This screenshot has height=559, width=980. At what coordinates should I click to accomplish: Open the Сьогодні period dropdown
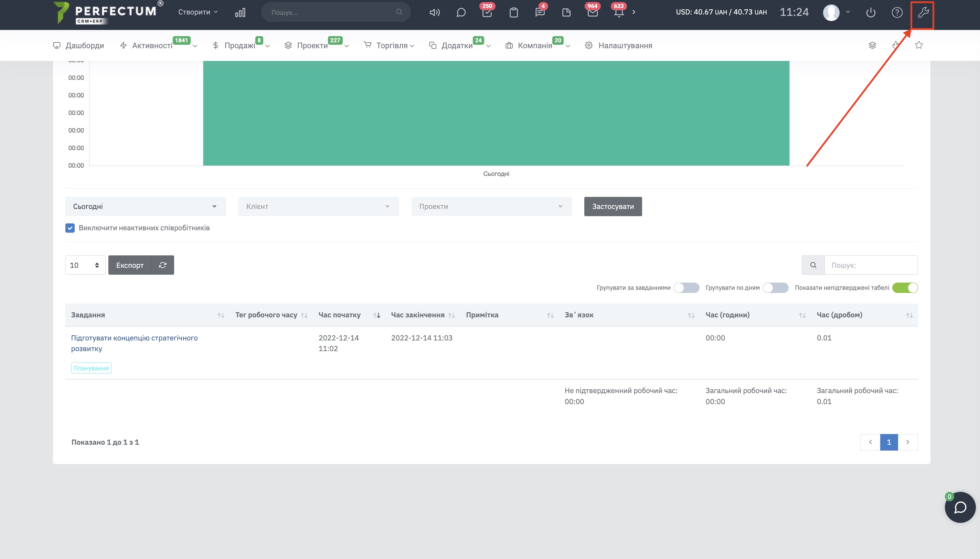click(146, 207)
